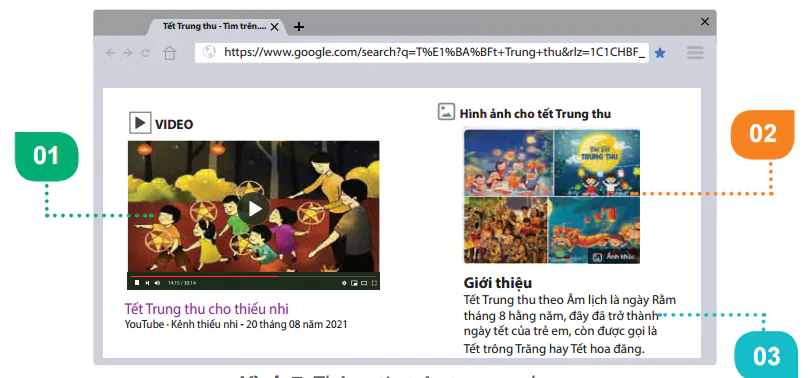
Task: Mute the video volume speaker icon
Action: [x=157, y=283]
